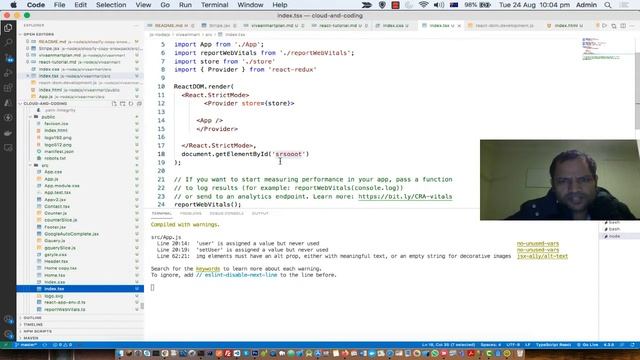The width and height of the screenshot is (640, 360).
Task: Create new folder in cloud-and-coding
Action: coord(122,104)
